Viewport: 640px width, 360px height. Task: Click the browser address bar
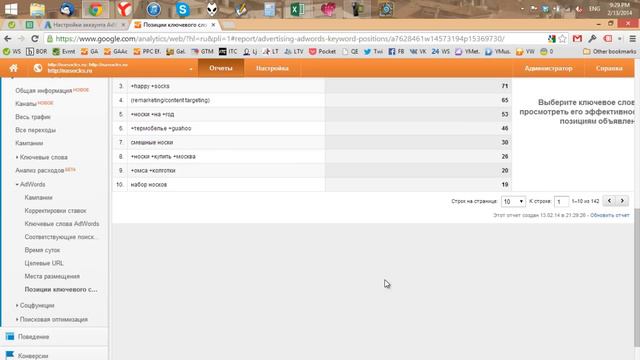tap(280, 39)
